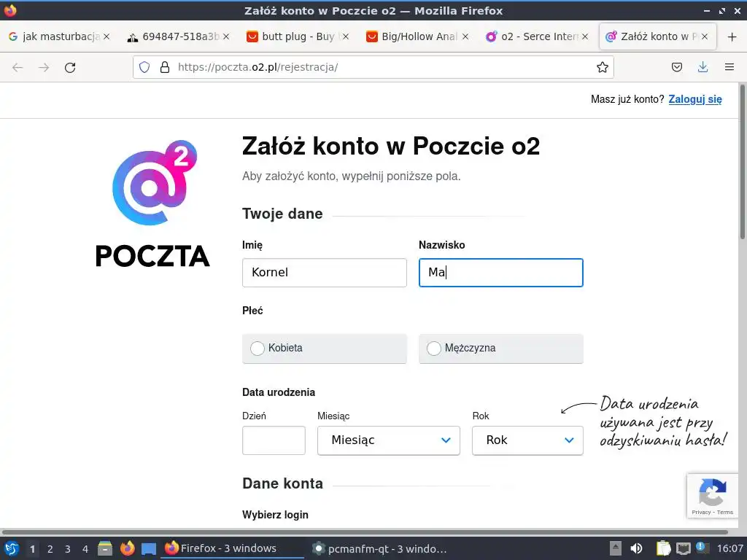The height and width of the screenshot is (560, 747).
Task: Open a new tab with the plus button
Action: (732, 36)
